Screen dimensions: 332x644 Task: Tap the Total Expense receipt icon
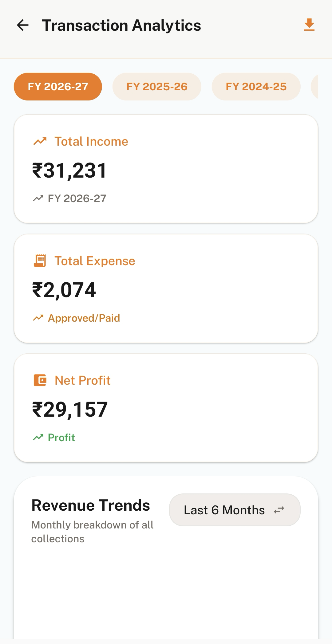tap(40, 261)
